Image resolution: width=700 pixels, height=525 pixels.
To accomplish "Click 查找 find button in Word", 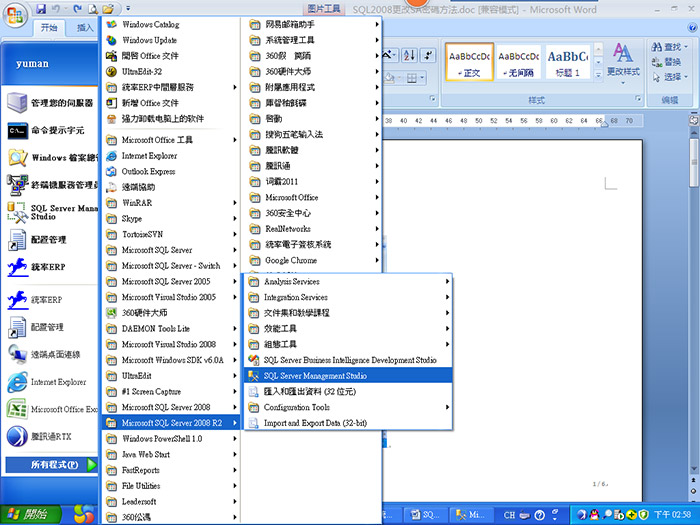I will click(x=669, y=47).
